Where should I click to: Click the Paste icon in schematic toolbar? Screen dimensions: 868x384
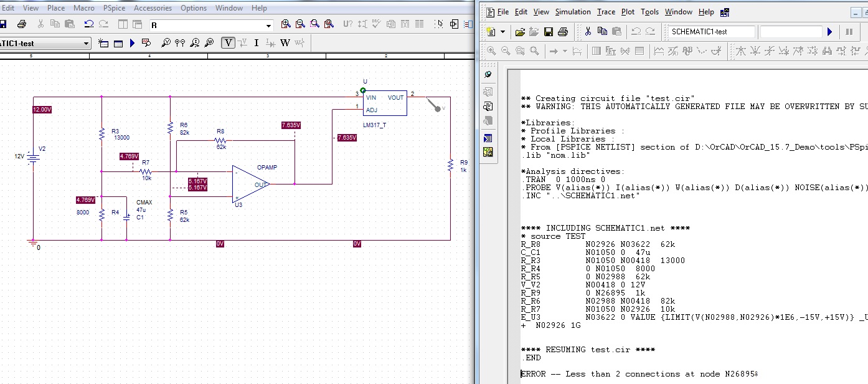pos(70,24)
